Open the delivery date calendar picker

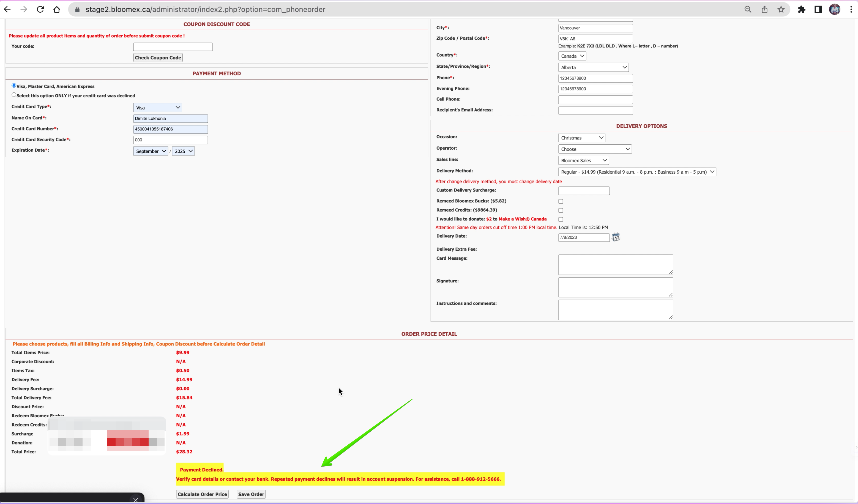616,237
